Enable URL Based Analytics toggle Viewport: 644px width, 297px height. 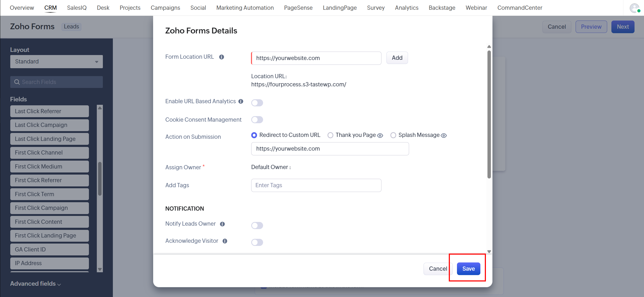257,103
